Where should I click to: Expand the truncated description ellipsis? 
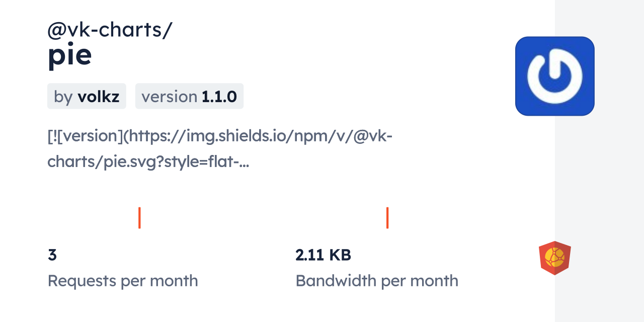coord(246,162)
